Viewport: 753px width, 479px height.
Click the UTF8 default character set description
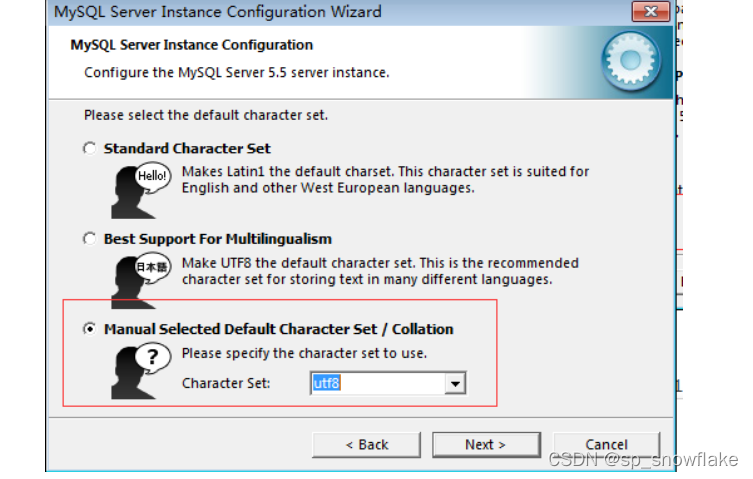(x=380, y=271)
